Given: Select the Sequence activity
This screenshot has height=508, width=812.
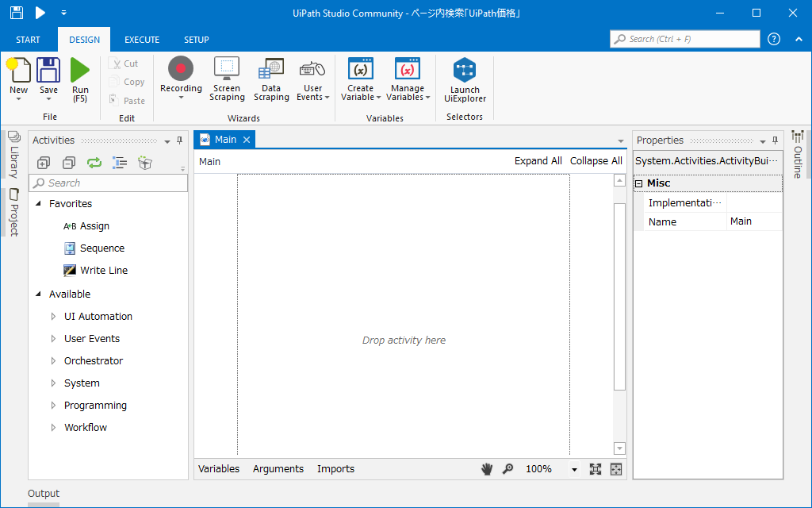Looking at the screenshot, I should pos(94,248).
